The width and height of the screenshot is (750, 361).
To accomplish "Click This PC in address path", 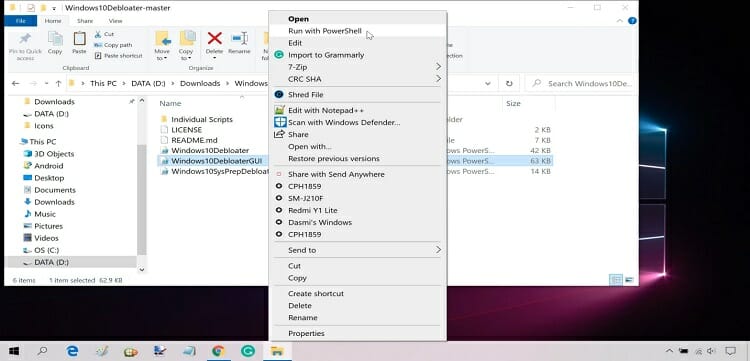I will click(103, 83).
